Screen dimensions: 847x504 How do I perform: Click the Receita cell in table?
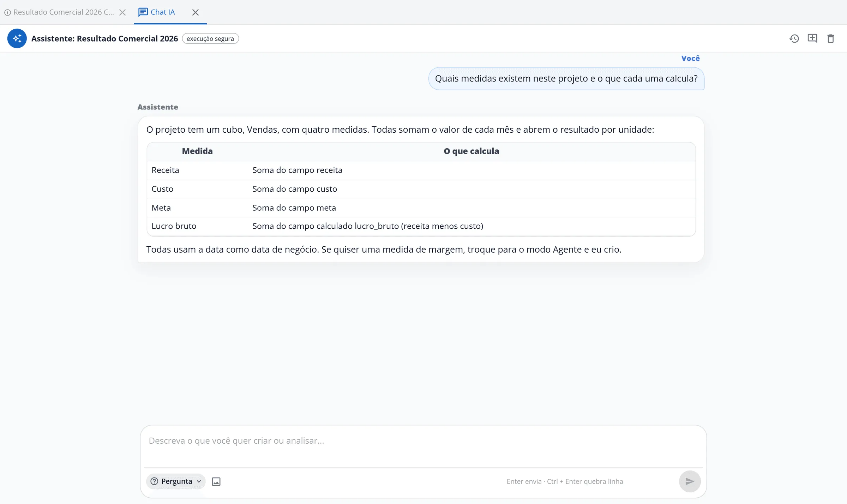(x=197, y=170)
